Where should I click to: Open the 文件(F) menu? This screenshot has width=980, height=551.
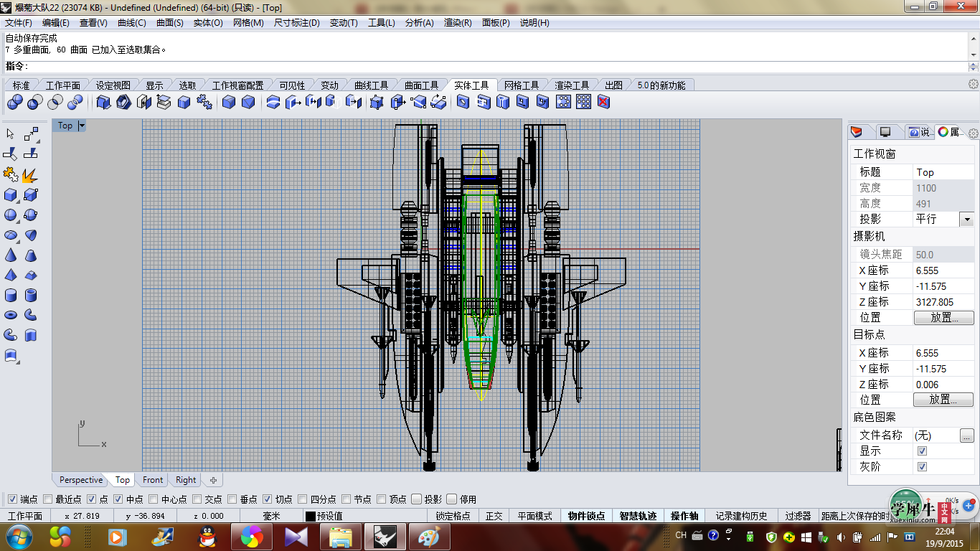(x=19, y=23)
